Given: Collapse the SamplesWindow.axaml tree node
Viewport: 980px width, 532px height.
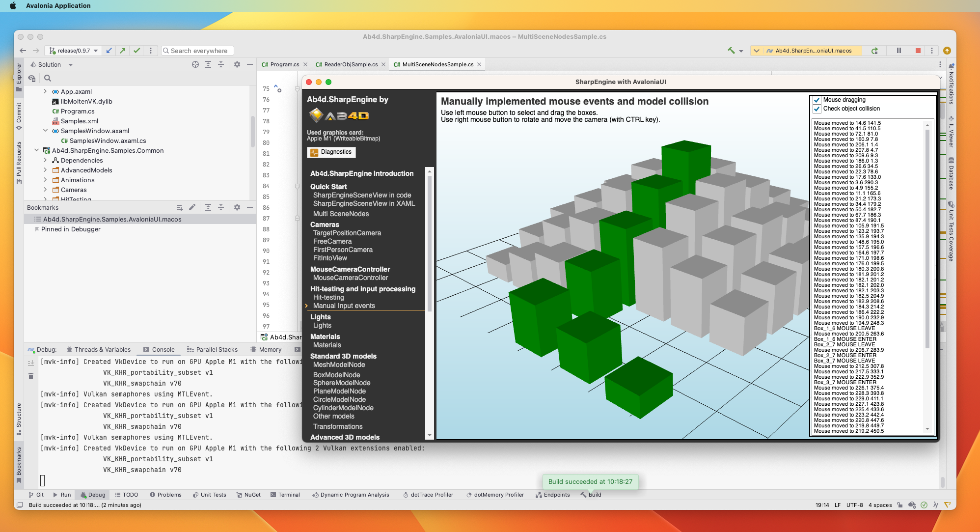Looking at the screenshot, I should click(x=45, y=131).
